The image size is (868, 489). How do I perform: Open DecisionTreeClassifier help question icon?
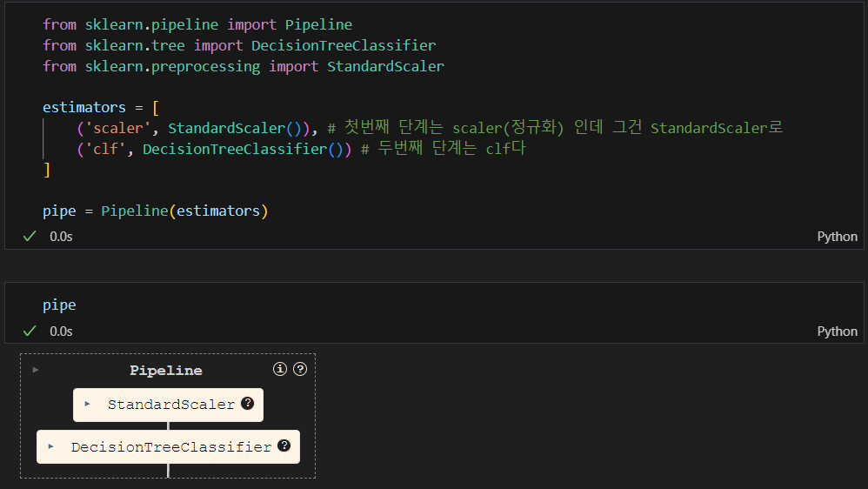tap(284, 445)
